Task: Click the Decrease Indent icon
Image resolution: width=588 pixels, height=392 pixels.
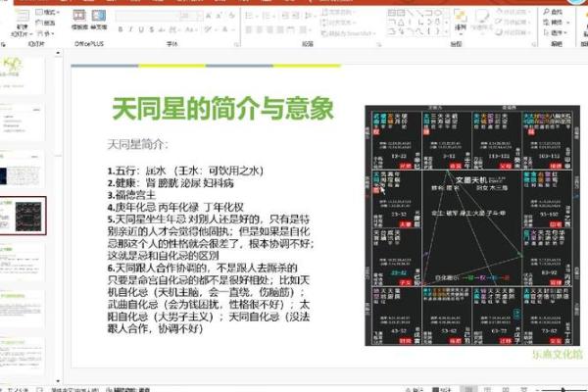Action: [x=285, y=16]
